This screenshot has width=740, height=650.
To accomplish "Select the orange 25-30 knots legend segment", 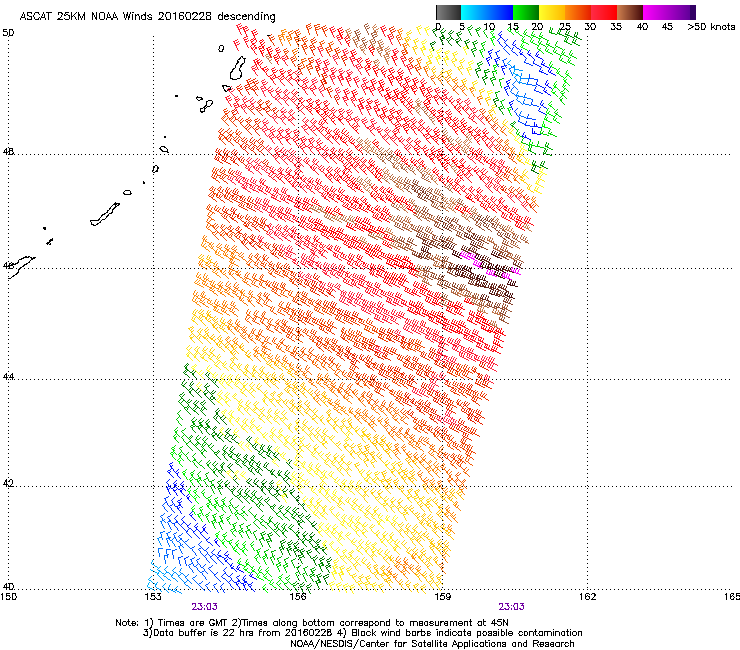I will click(x=578, y=12).
